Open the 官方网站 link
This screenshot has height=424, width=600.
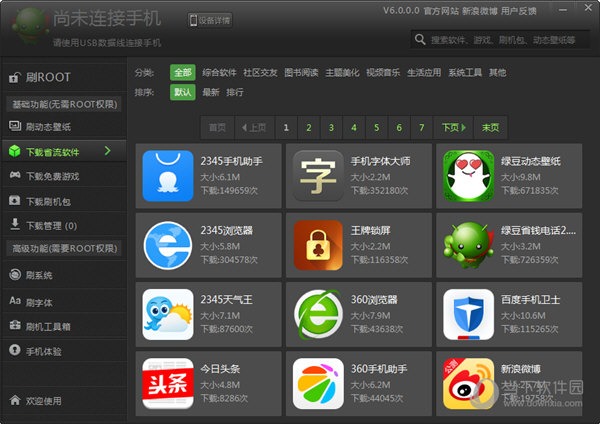tap(441, 11)
